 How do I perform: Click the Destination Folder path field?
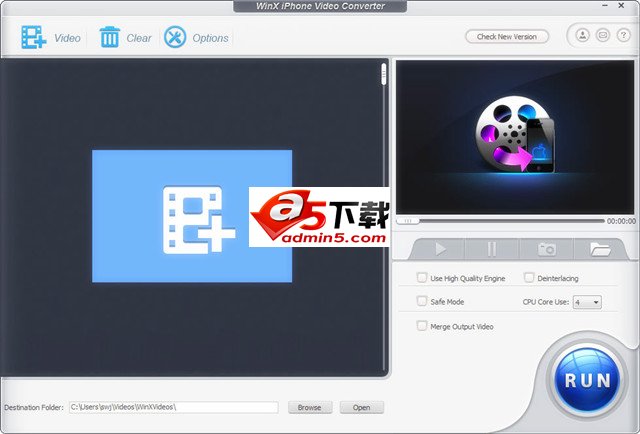click(173, 407)
